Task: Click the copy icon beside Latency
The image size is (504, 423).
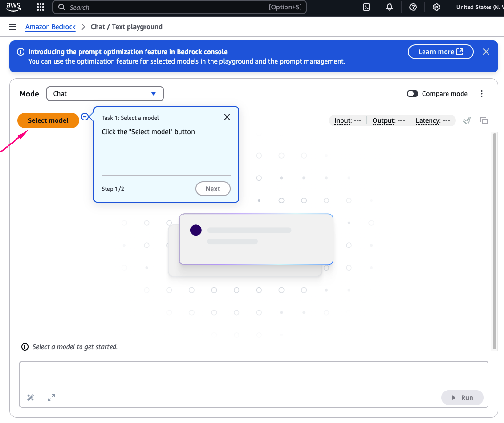Action: [484, 120]
